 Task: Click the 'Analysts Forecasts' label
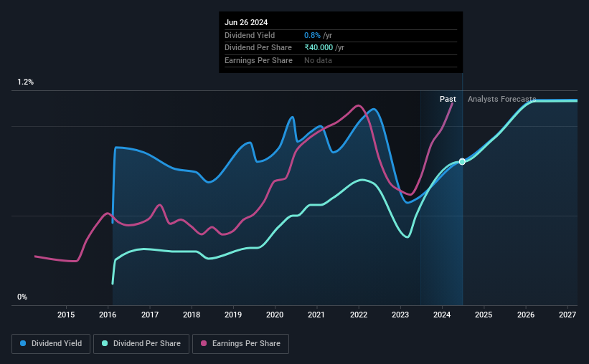(x=502, y=99)
